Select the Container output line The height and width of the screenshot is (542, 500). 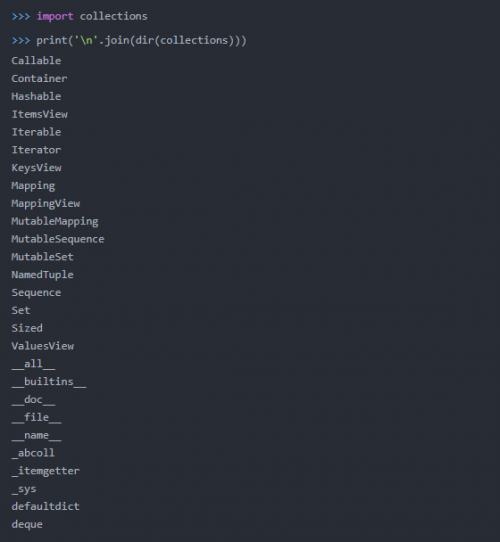click(x=39, y=78)
